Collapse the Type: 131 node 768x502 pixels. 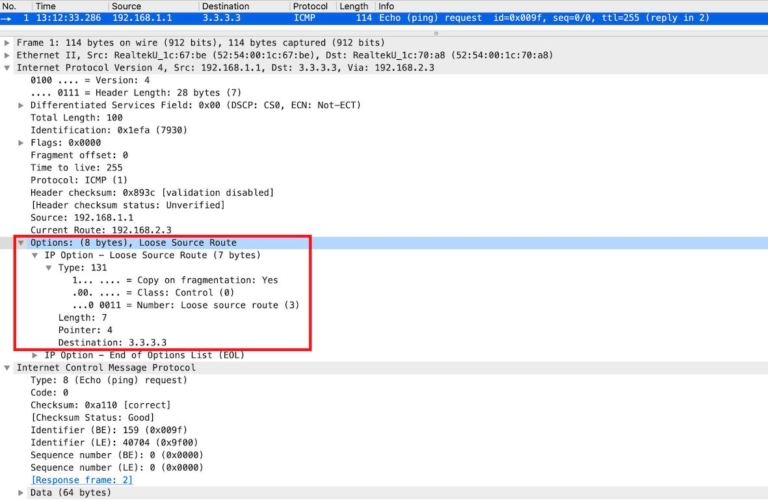[49, 268]
